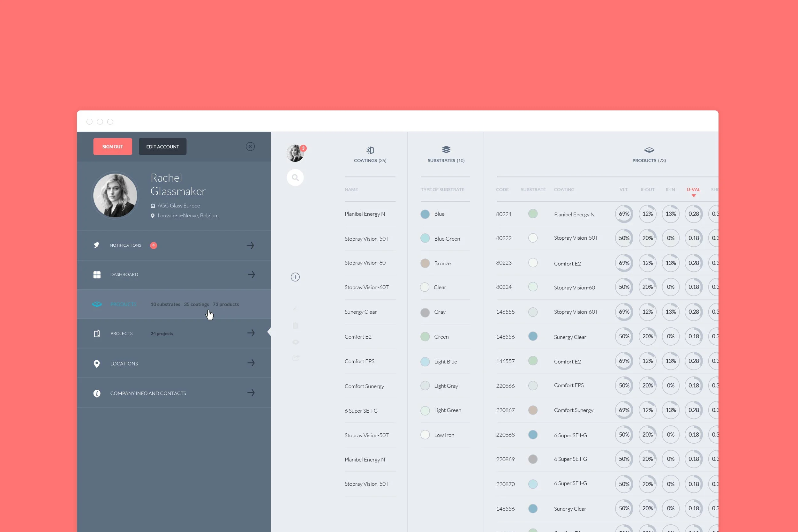Click the 69% VLT gauge in row 80221
The image size is (798, 532).
pyautogui.click(x=624, y=214)
